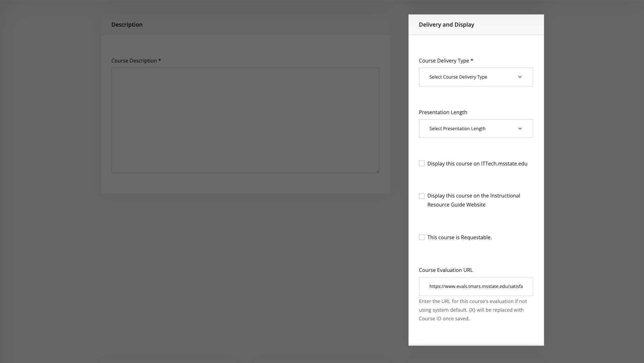
Task: Click the Course Evaluation URL label
Action: (446, 270)
